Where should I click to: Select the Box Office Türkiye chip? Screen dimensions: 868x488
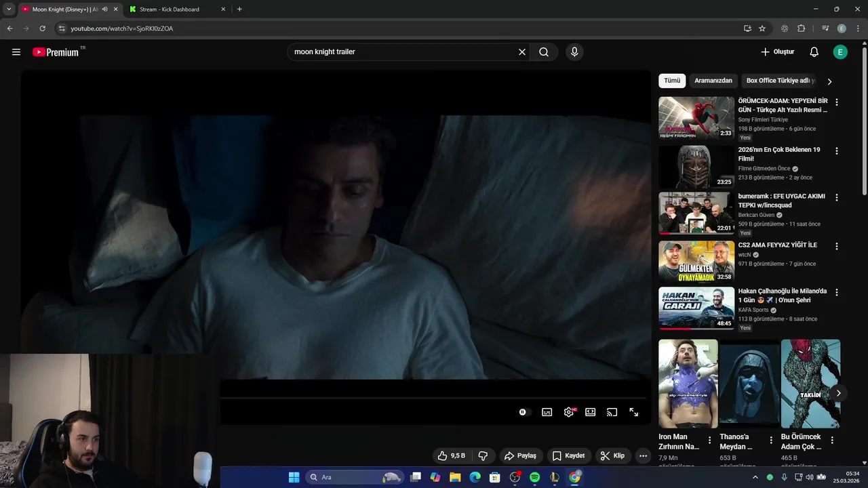coord(780,81)
